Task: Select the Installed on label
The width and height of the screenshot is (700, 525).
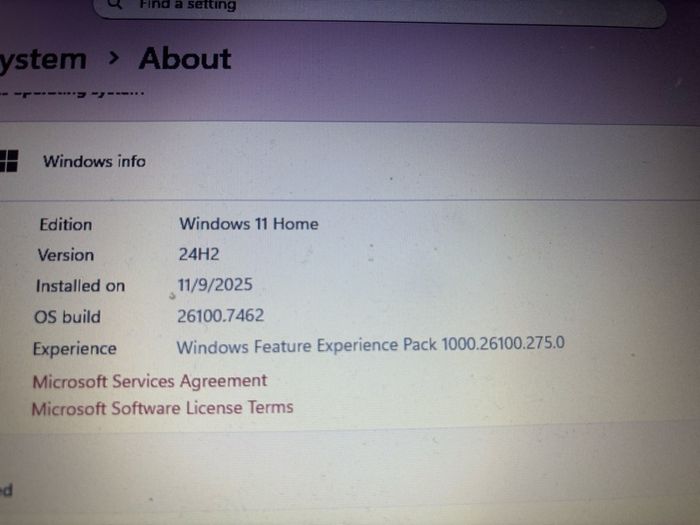Action: click(x=80, y=286)
